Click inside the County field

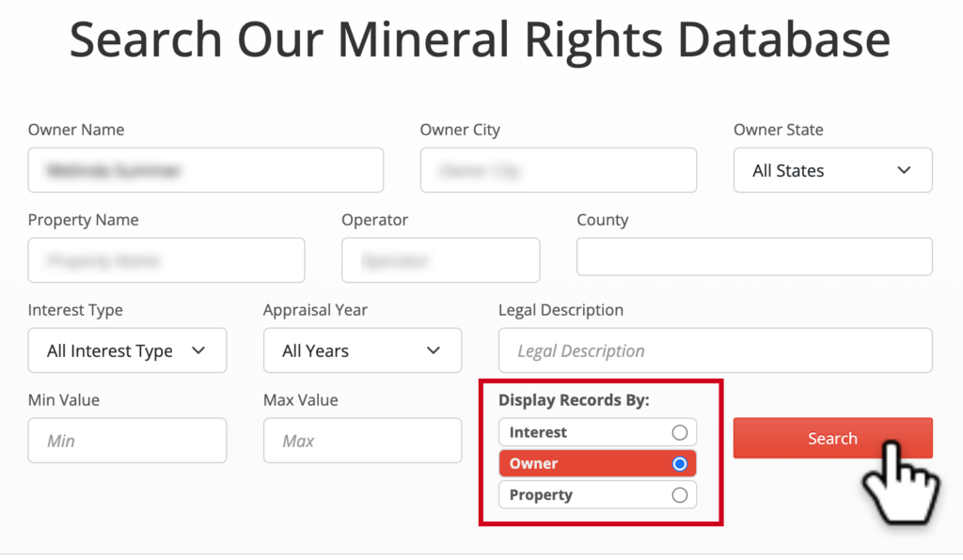pos(754,257)
